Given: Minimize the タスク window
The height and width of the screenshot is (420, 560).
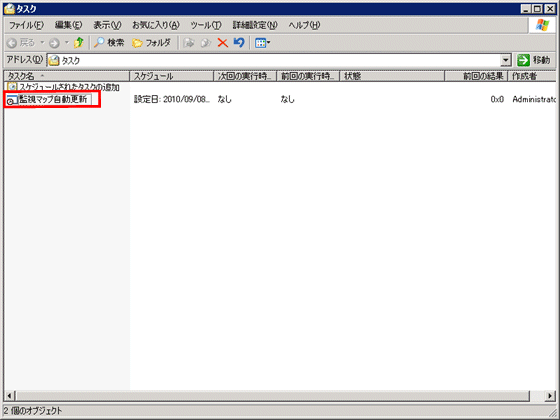Looking at the screenshot, I should 525,9.
